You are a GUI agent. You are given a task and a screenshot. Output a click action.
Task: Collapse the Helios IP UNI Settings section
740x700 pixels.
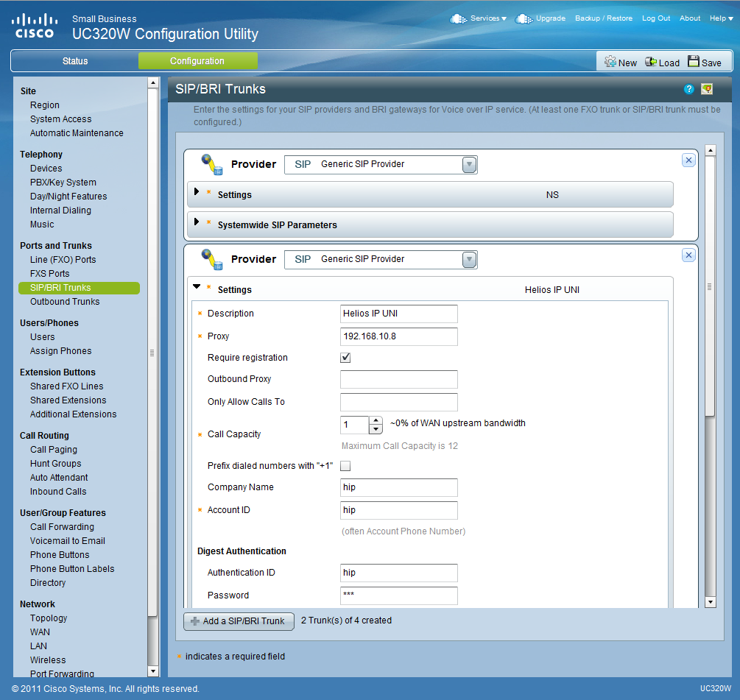(x=197, y=287)
